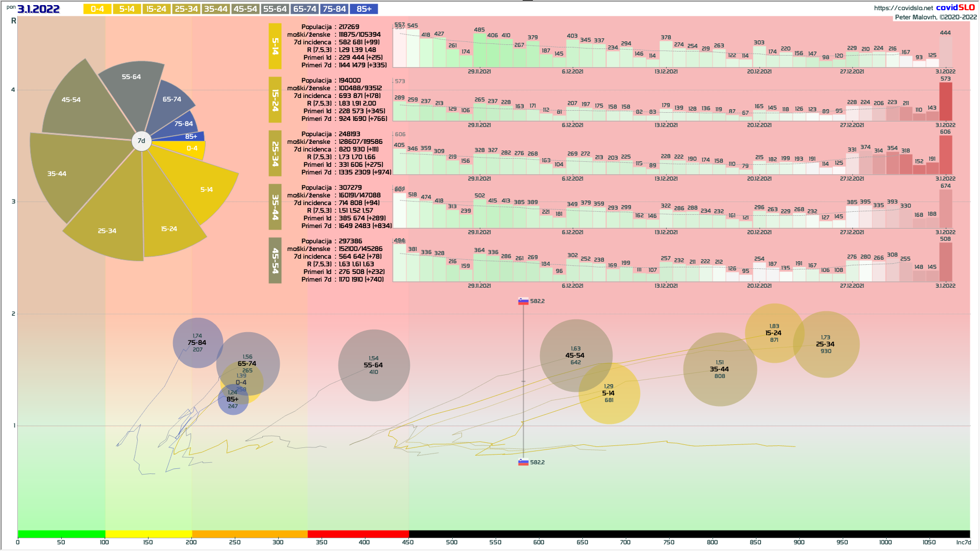Select the 75-84 bubble circle
Image resolution: width=980 pixels, height=551 pixels.
click(x=198, y=343)
